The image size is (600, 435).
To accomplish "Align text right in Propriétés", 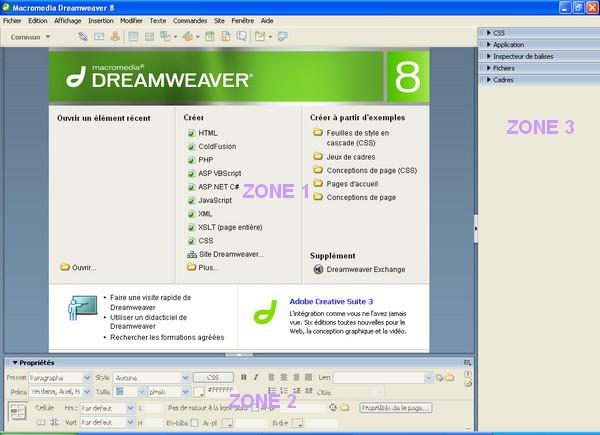I will (296, 377).
